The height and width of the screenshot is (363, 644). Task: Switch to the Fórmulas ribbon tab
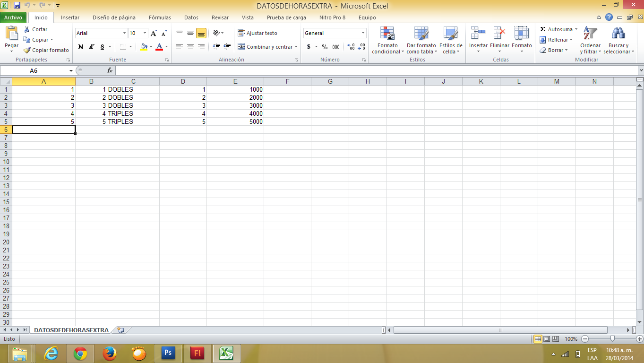point(160,17)
